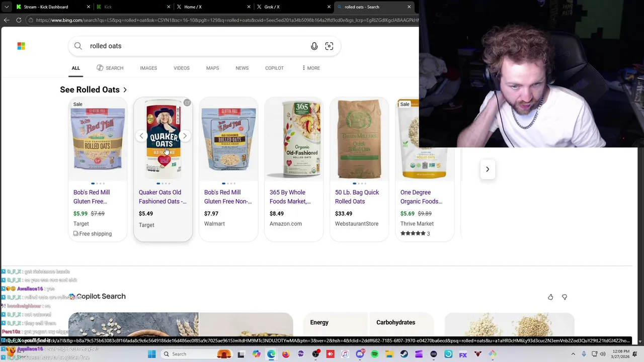Open Bob's Red Mill sale product image

(98, 139)
